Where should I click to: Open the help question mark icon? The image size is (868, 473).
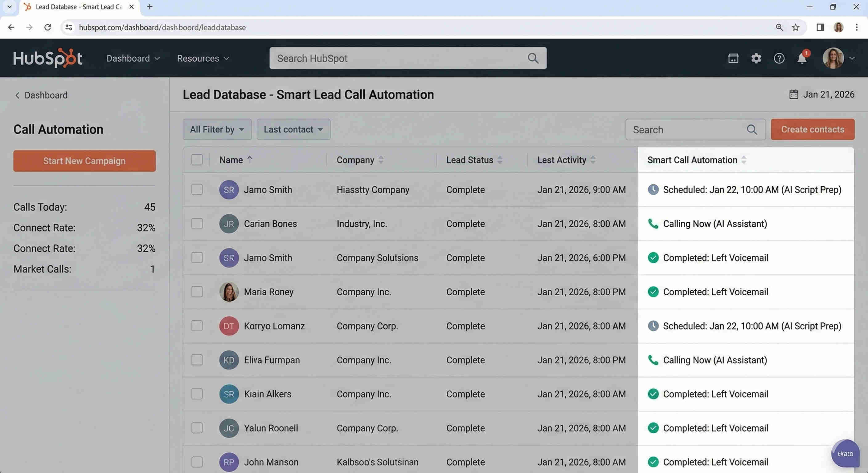779,58
